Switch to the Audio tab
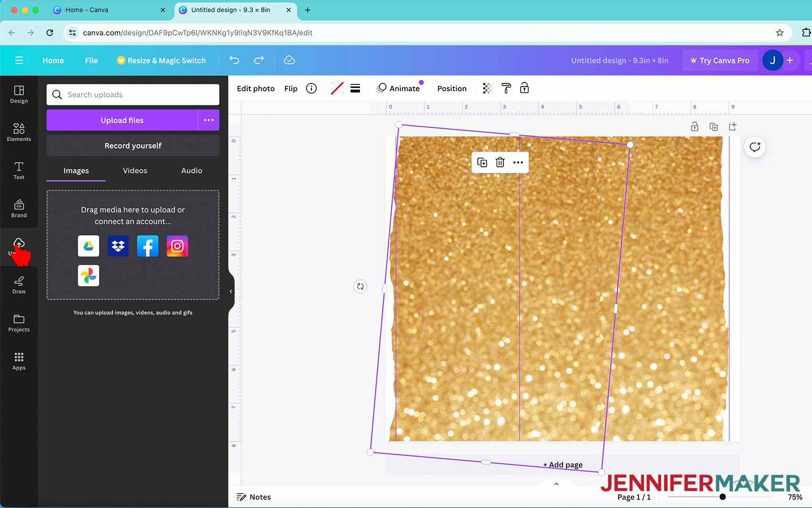 pyautogui.click(x=192, y=171)
